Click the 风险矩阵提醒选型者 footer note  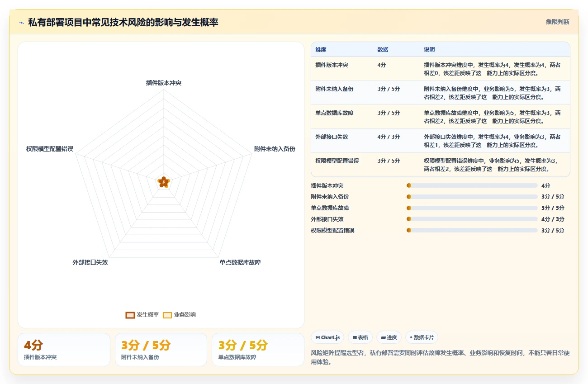440,357
